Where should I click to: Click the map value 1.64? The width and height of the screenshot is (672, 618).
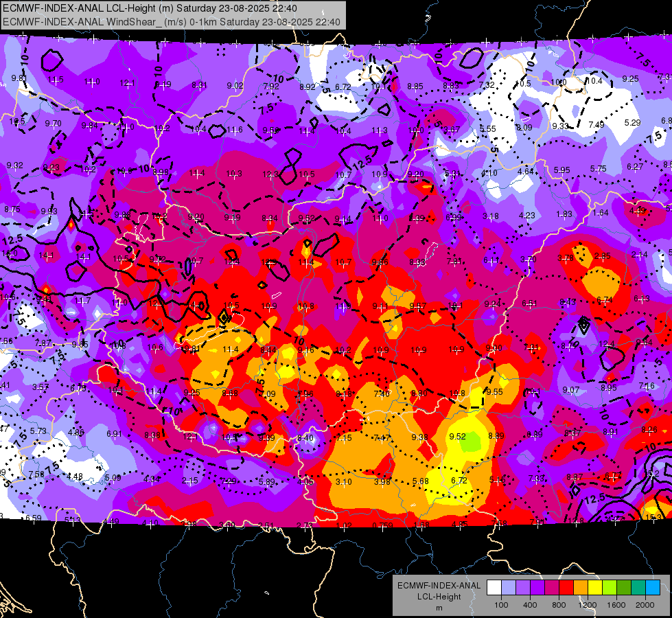(x=601, y=213)
